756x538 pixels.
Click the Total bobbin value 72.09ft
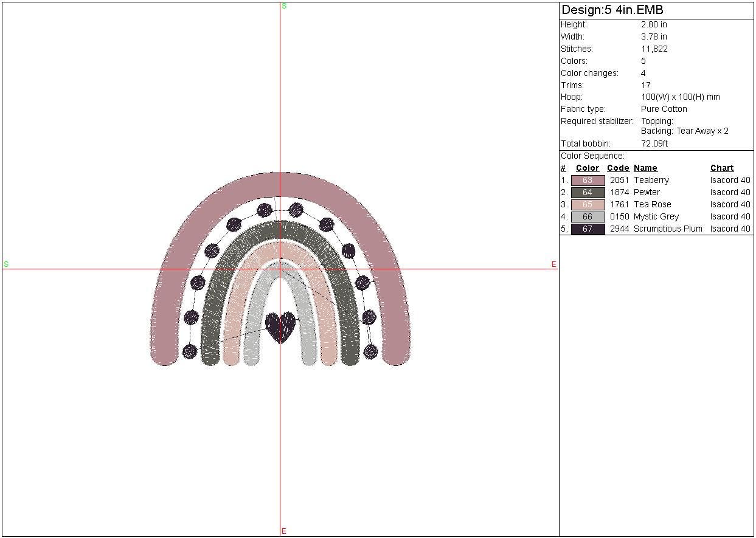[654, 144]
